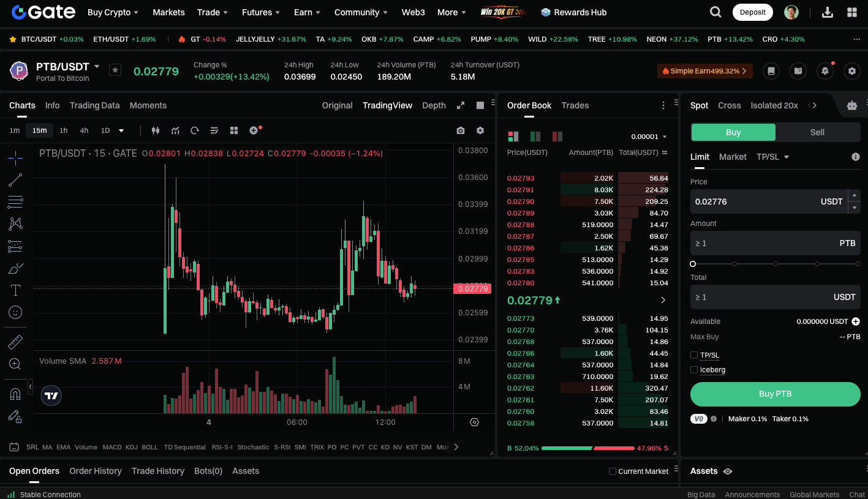Open the Rewards Hub link

(x=574, y=12)
